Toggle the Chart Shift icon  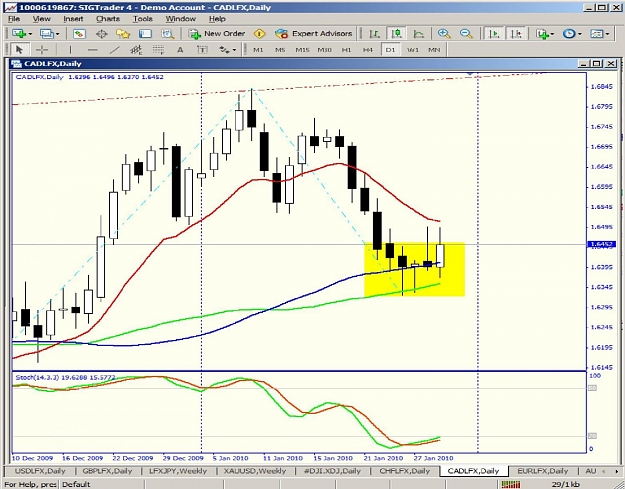516,34
